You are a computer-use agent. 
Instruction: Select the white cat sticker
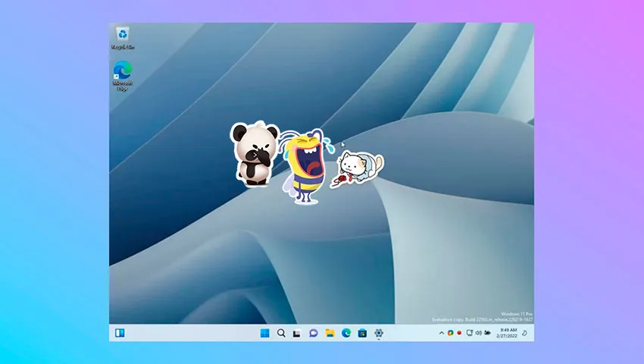point(357,168)
